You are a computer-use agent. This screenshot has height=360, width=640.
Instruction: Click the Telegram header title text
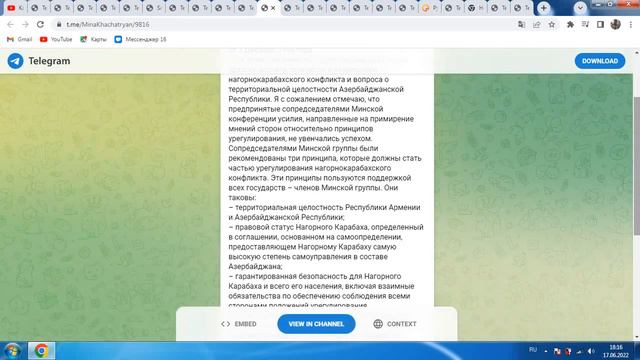pyautogui.click(x=49, y=61)
